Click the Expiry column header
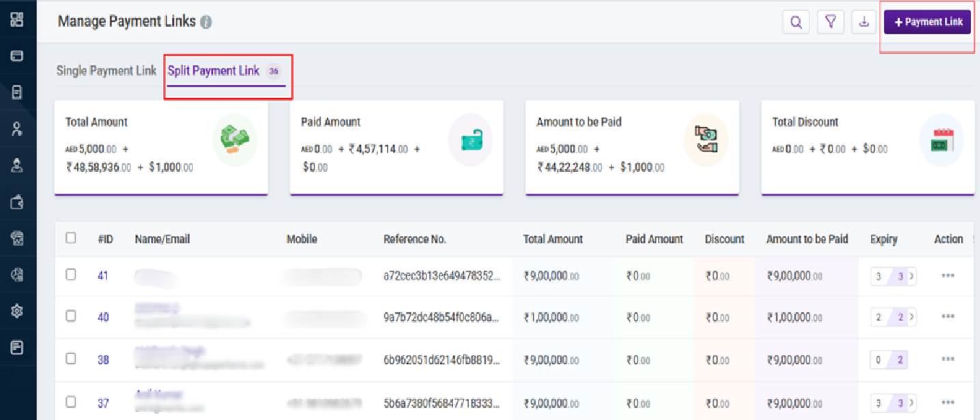The width and height of the screenshot is (980, 420). coord(884,239)
